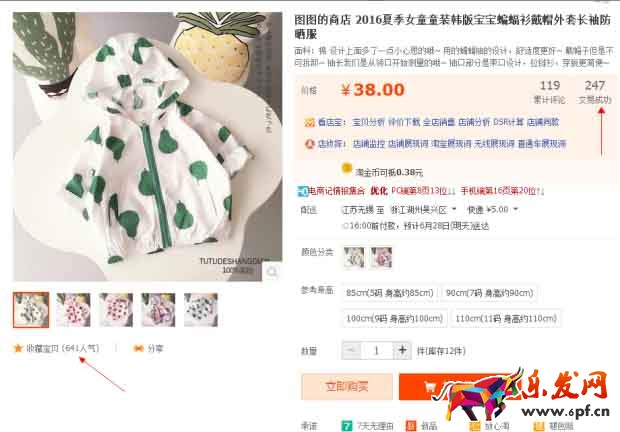Expand the delivery destination dropdown 浙江湖州吴兴区
The width and height of the screenshot is (620, 432).
tap(423, 209)
